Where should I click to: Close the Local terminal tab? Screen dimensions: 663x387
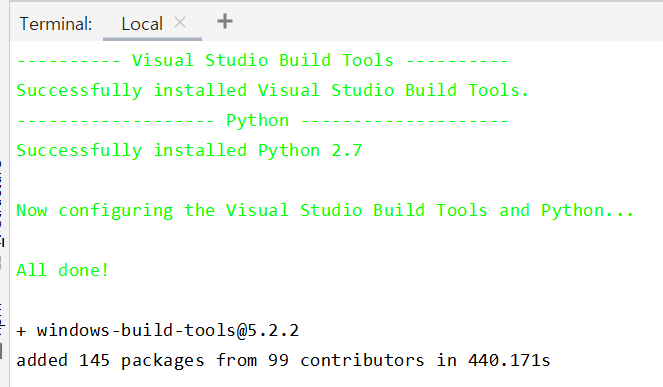180,22
